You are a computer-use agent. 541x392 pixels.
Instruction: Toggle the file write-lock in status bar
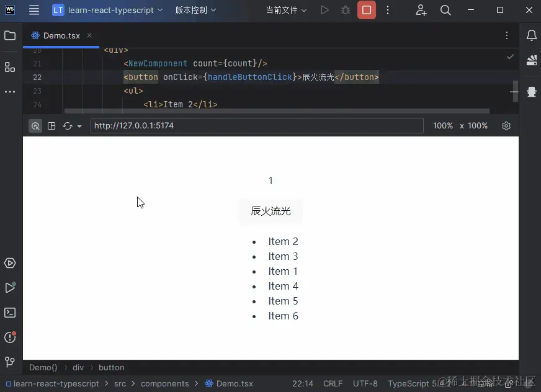tap(507, 383)
